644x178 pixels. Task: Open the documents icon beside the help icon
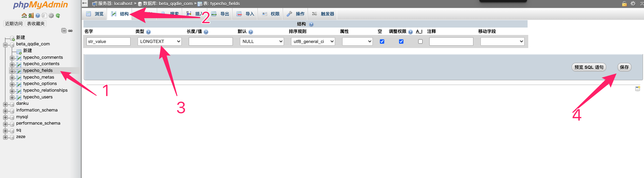point(44,15)
